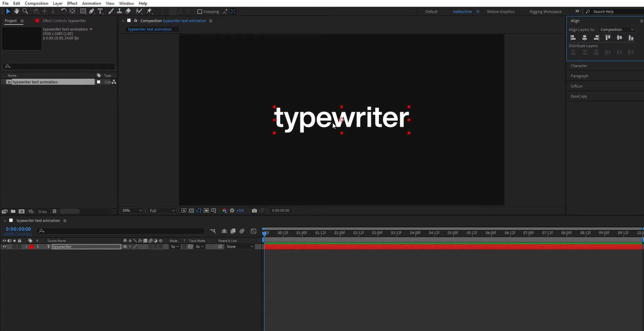The height and width of the screenshot is (331, 644).
Task: Select the Clone Stamp tool
Action: click(119, 11)
